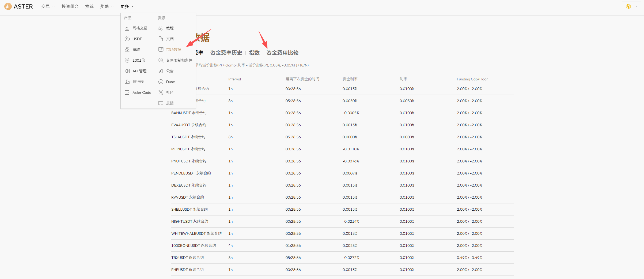Click the 赚取 menu icon
Image resolution: width=644 pixels, height=279 pixels.
(127, 49)
